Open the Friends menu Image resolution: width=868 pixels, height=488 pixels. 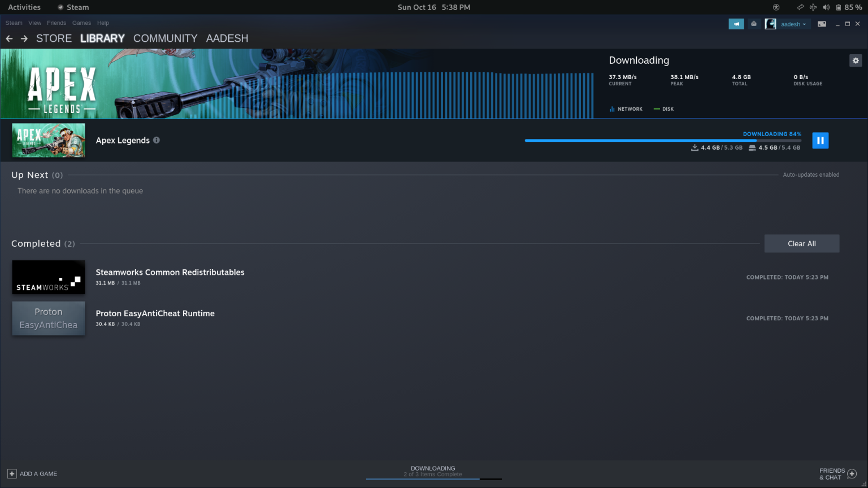[x=57, y=23]
